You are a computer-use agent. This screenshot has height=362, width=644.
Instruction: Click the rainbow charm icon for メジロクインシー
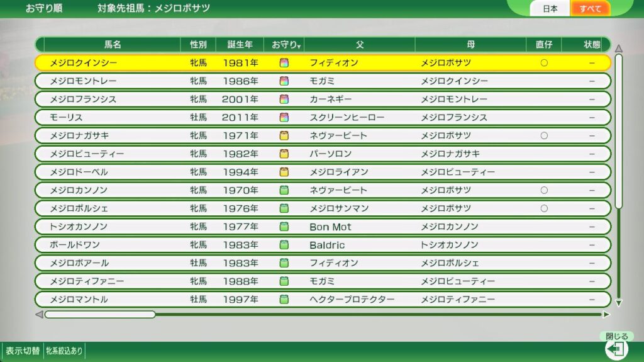pyautogui.click(x=284, y=63)
